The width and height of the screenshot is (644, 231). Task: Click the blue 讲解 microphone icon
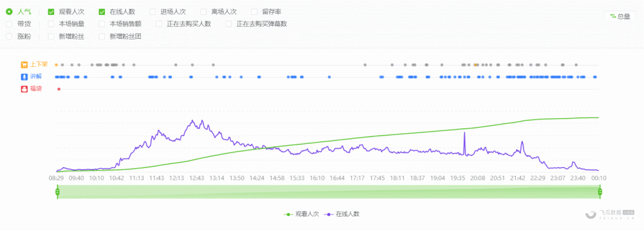pos(24,76)
